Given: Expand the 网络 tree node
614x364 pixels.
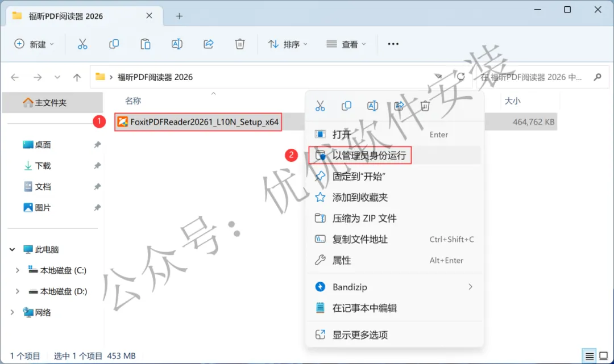Looking at the screenshot, I should tap(12, 312).
